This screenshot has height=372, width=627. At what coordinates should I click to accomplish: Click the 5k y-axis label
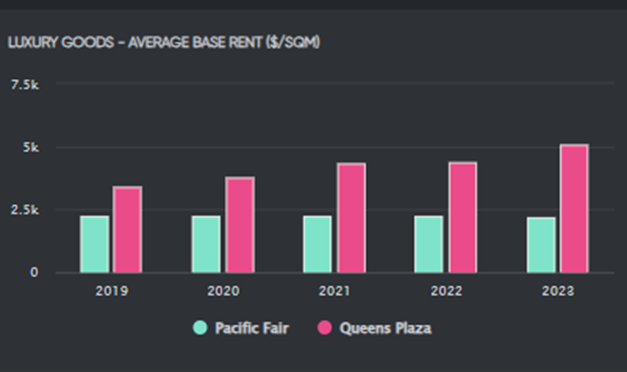[x=31, y=148]
